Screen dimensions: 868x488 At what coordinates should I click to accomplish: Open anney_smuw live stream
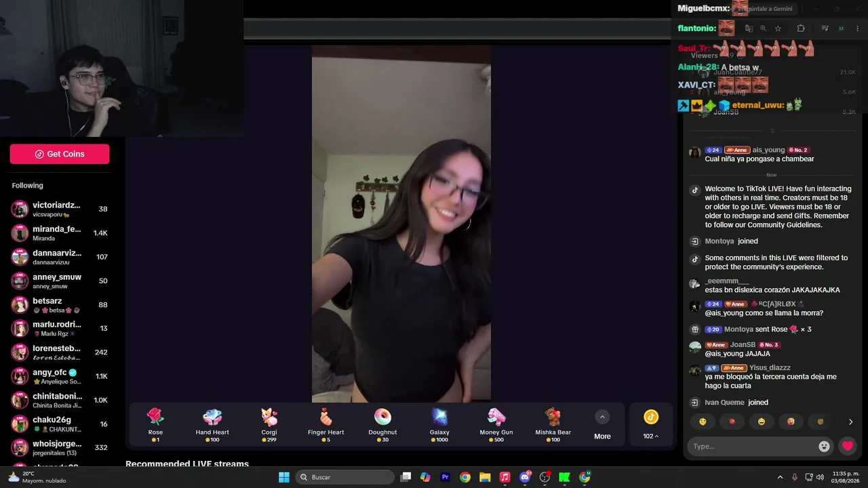click(60, 281)
